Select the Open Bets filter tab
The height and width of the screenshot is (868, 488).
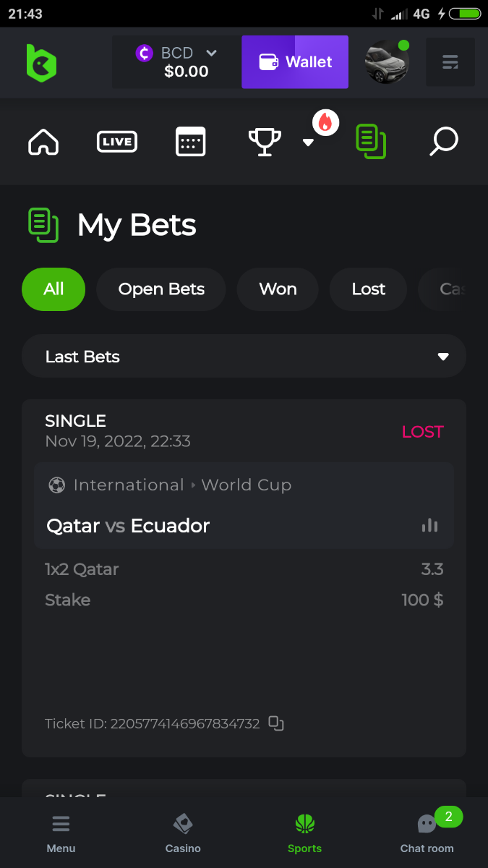[x=161, y=289]
